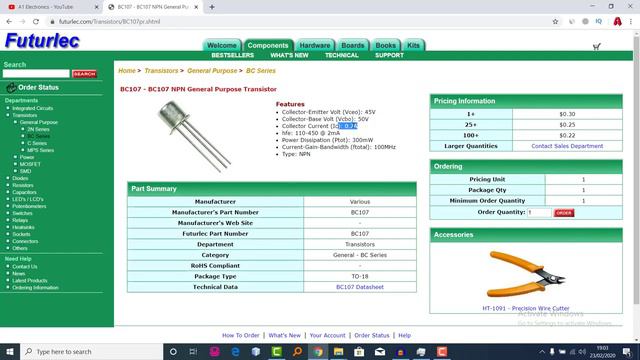Click How To Order footer link
The image size is (640, 360).
point(241,335)
